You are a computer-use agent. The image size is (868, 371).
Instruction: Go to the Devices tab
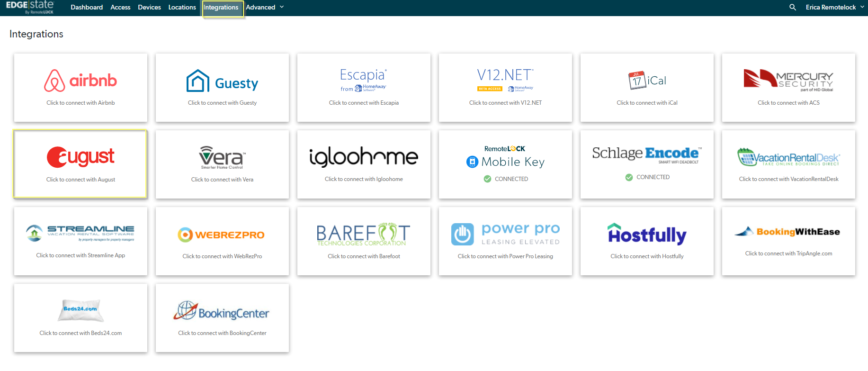(x=149, y=7)
